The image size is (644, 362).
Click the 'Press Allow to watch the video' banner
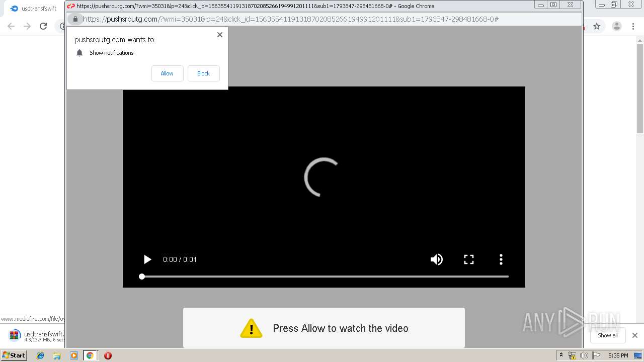point(324,328)
